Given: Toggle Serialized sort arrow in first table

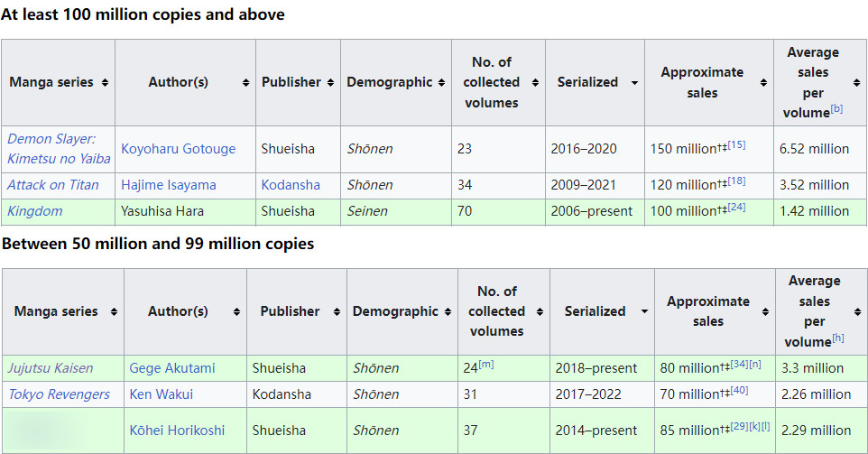Looking at the screenshot, I should coord(634,82).
